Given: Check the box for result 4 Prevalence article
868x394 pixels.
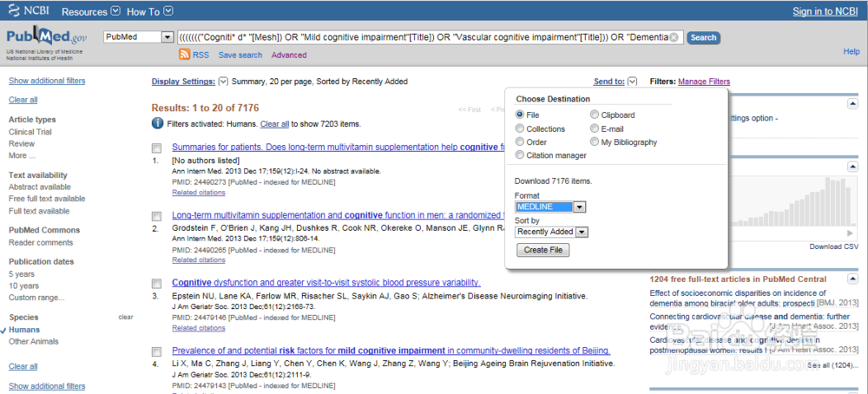Looking at the screenshot, I should [156, 351].
